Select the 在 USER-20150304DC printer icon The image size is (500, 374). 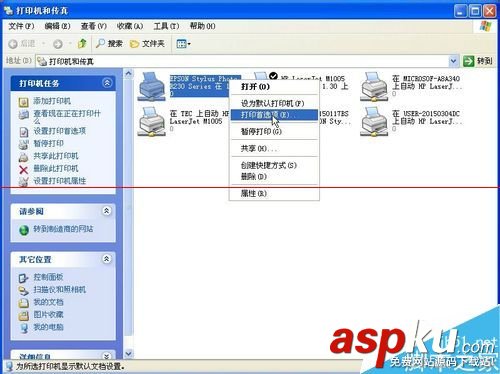coord(374,121)
